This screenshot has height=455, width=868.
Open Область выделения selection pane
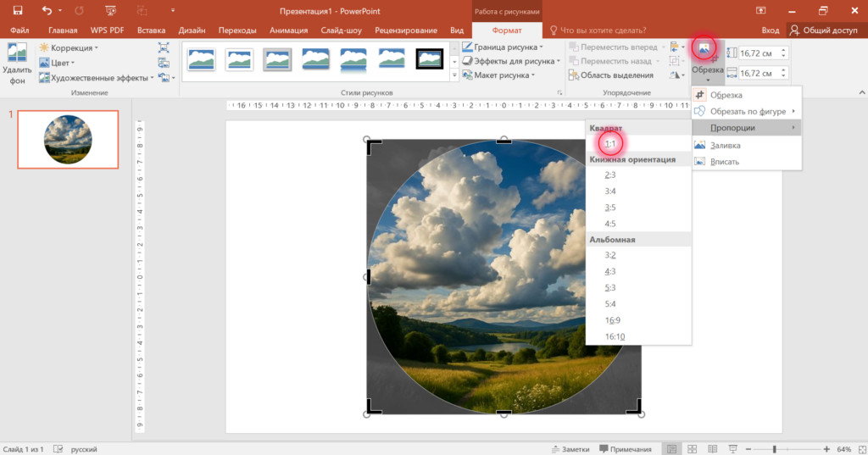point(611,75)
